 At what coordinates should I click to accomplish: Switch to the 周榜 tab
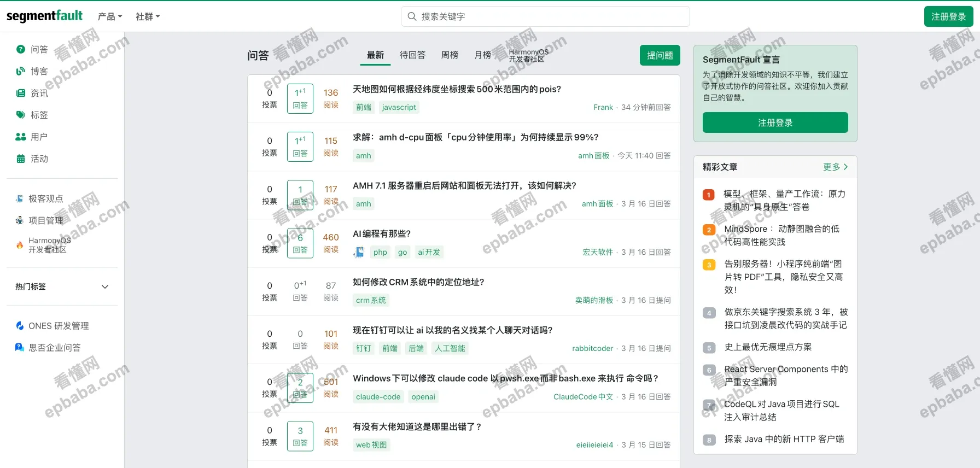[x=450, y=55]
